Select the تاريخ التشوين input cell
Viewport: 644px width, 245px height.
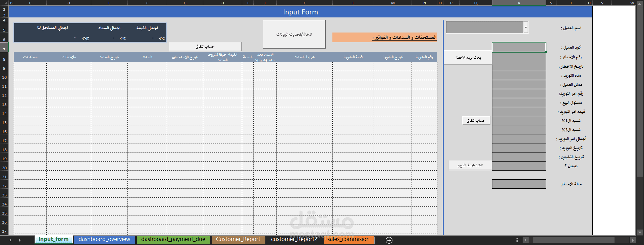pyautogui.click(x=519, y=157)
